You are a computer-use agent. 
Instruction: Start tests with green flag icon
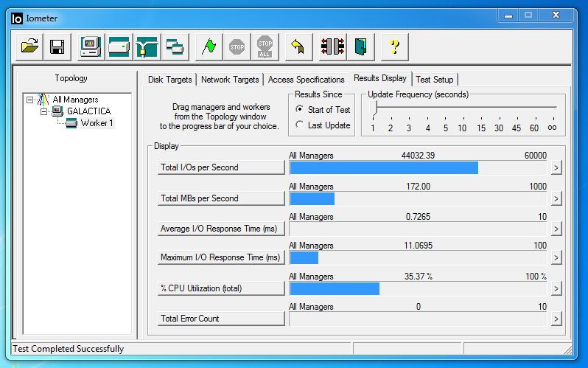point(209,46)
